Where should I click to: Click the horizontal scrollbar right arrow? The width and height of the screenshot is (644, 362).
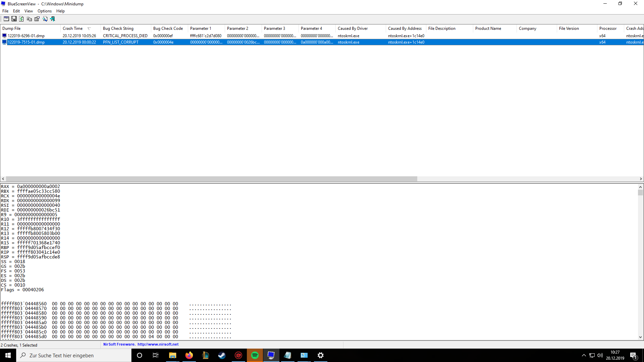tap(641, 179)
